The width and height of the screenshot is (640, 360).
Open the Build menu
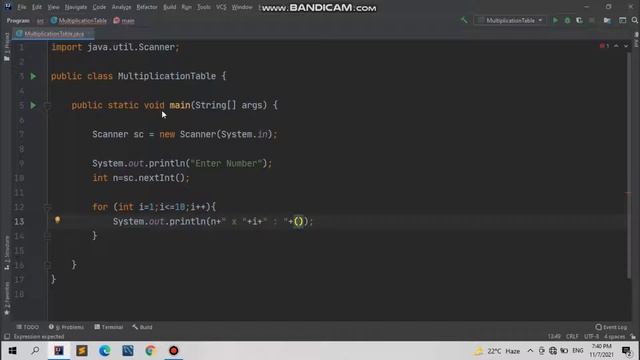(169, 7)
